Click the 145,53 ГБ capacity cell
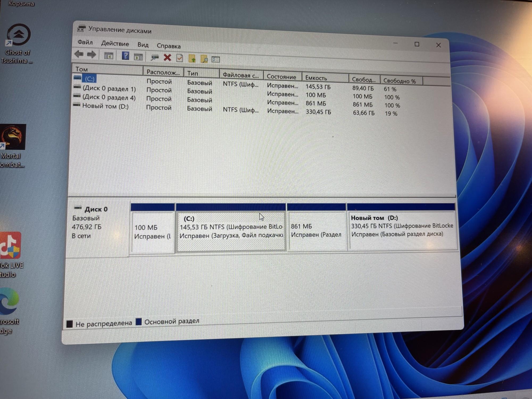The height and width of the screenshot is (399, 532). coord(318,87)
